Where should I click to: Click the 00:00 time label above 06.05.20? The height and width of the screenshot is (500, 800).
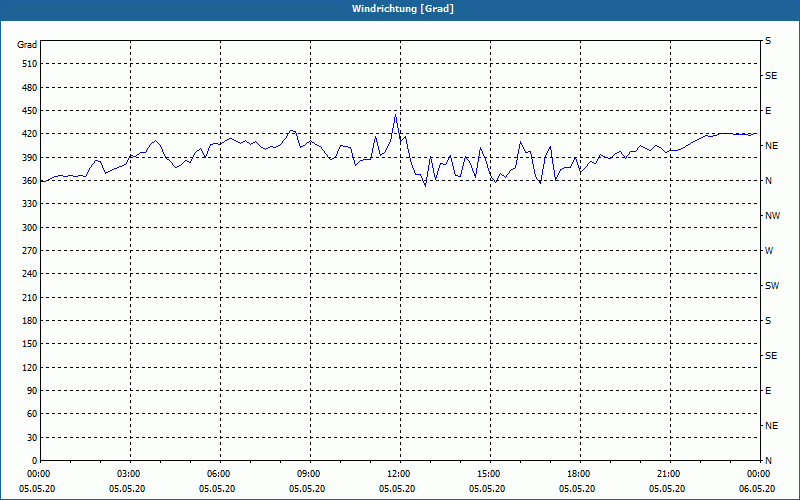(x=760, y=474)
